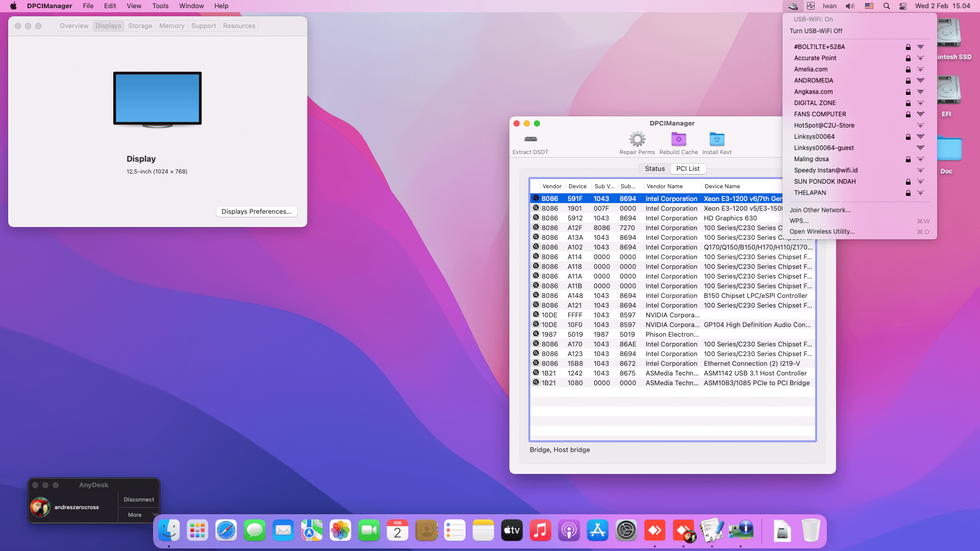Open the Tools menu
The height and width of the screenshot is (551, 980).
point(160,6)
